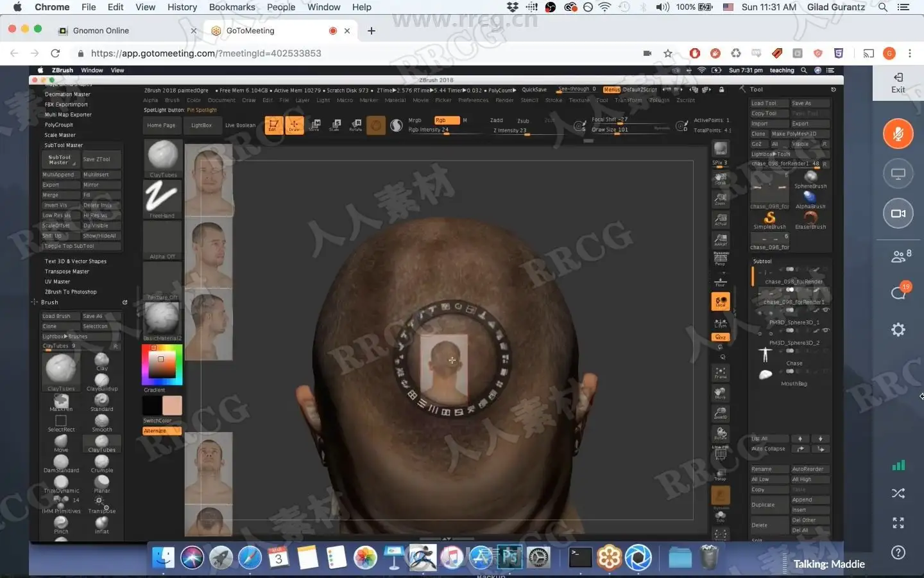Select the Inflat brush
This screenshot has height=578, width=924.
(101, 524)
